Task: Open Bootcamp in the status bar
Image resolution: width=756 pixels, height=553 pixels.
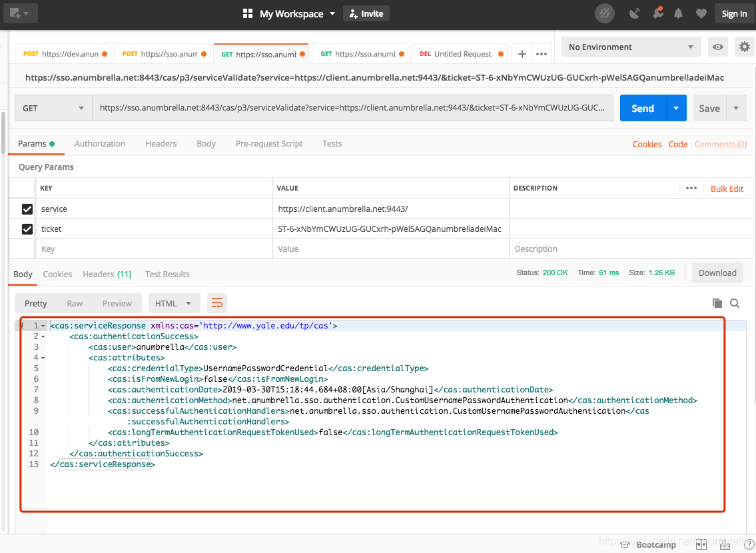Action: tap(649, 544)
